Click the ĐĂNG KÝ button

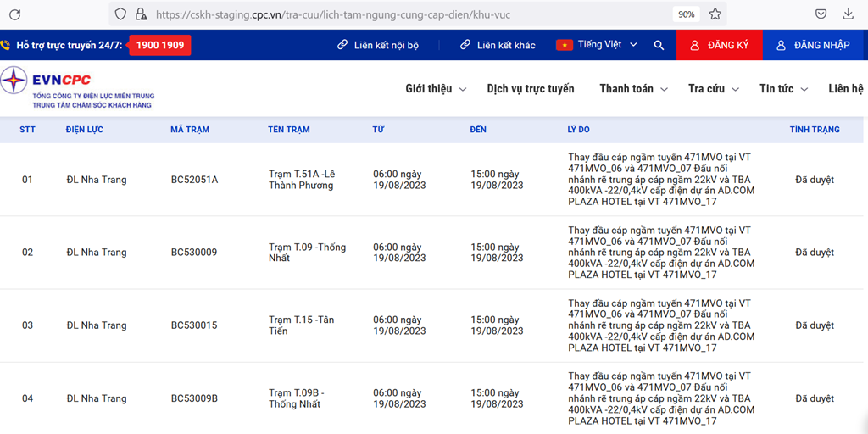(x=719, y=45)
